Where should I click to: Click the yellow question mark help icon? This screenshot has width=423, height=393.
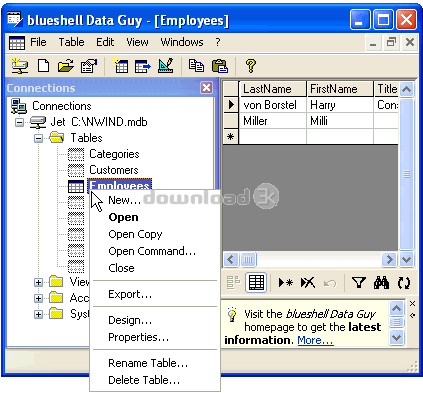251,66
